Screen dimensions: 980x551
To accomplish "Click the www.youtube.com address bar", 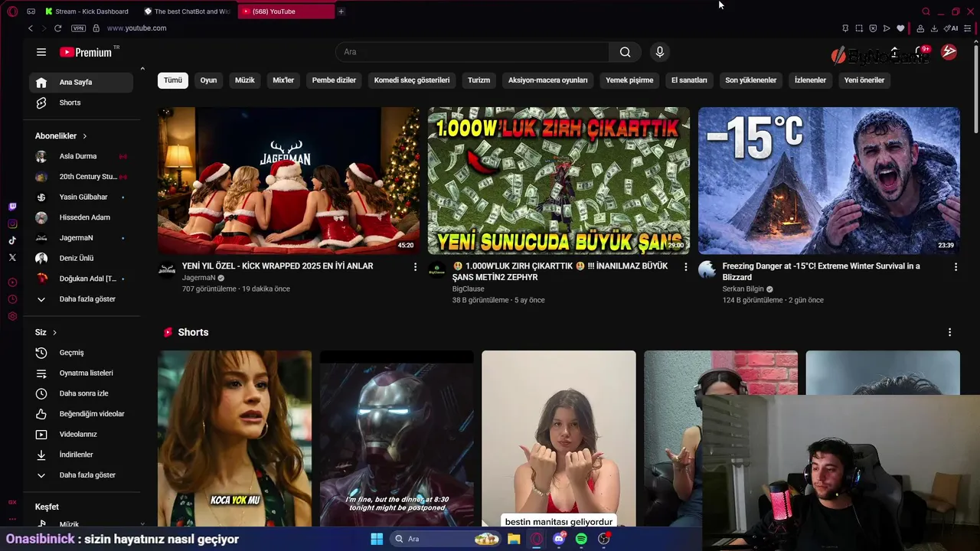I will point(136,28).
